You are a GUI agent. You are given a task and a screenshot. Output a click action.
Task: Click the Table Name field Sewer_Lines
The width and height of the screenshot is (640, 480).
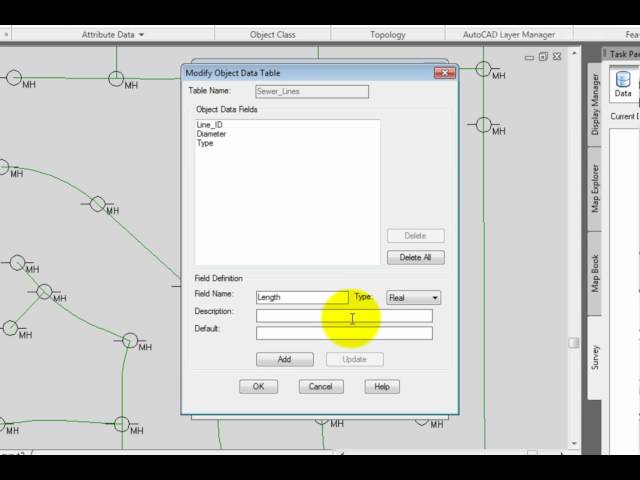click(x=312, y=91)
